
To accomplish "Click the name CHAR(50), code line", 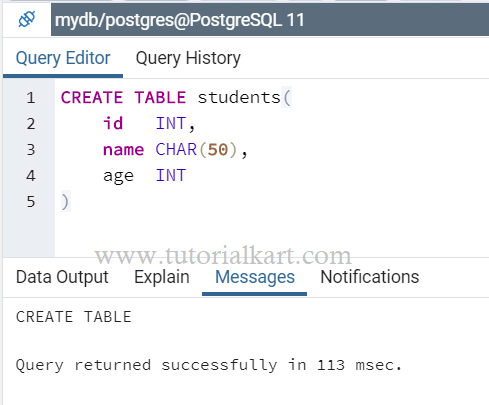I will [x=175, y=150].
